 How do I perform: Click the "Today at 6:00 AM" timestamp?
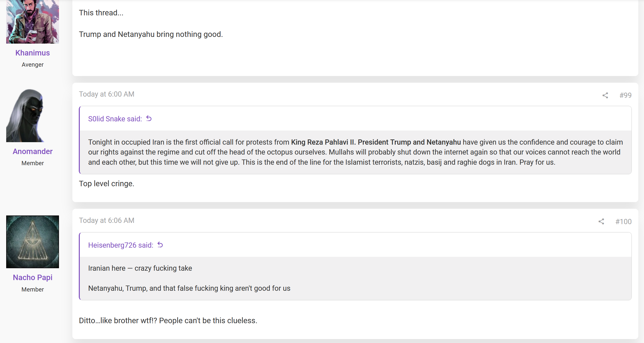[x=107, y=94]
